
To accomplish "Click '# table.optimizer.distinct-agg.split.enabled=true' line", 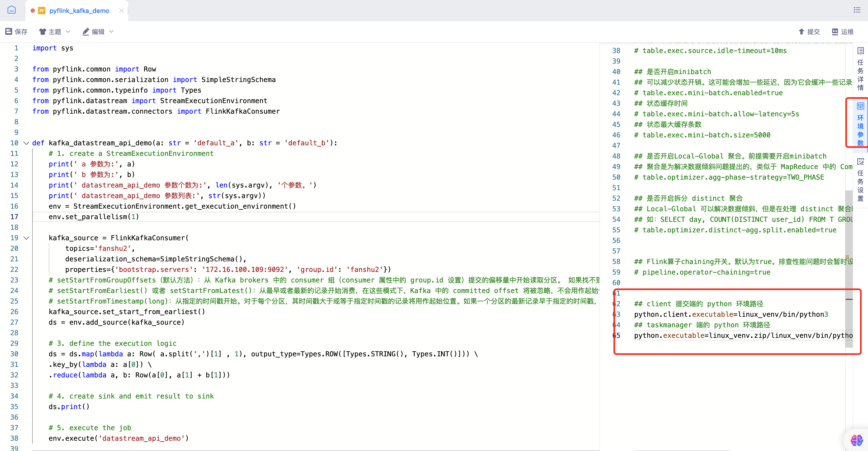I will pyautogui.click(x=735, y=231).
